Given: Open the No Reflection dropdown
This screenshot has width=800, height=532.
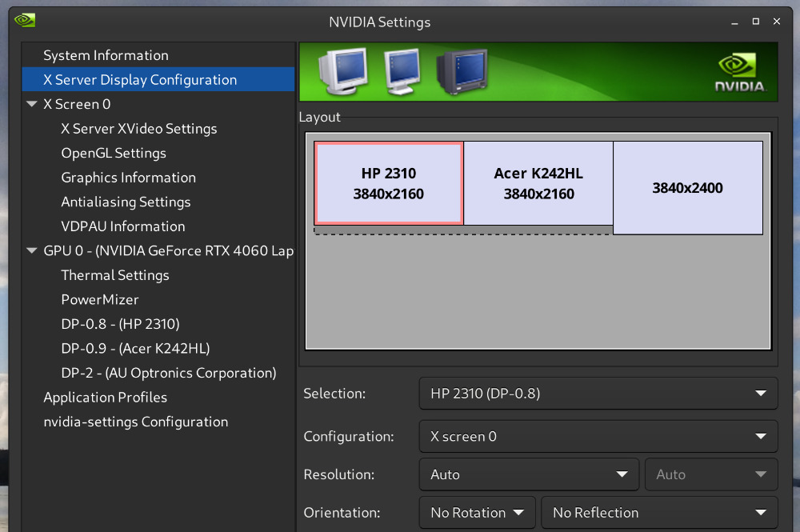Looking at the screenshot, I should tap(659, 513).
